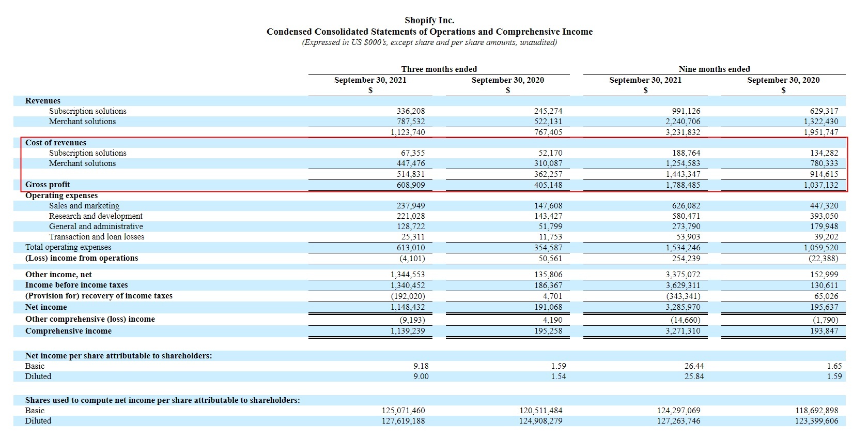868x437 pixels.
Task: Click total operating expenses value 613,010
Action: pos(411,248)
